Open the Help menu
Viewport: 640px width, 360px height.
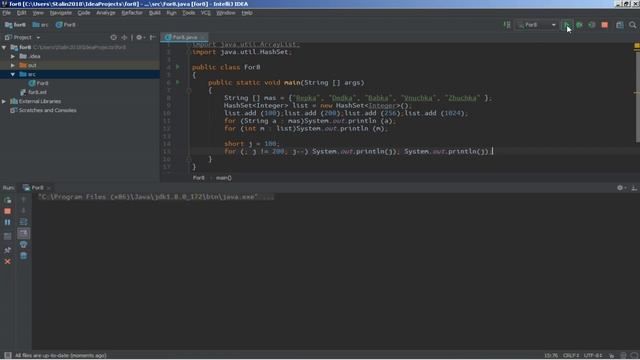[x=247, y=13]
